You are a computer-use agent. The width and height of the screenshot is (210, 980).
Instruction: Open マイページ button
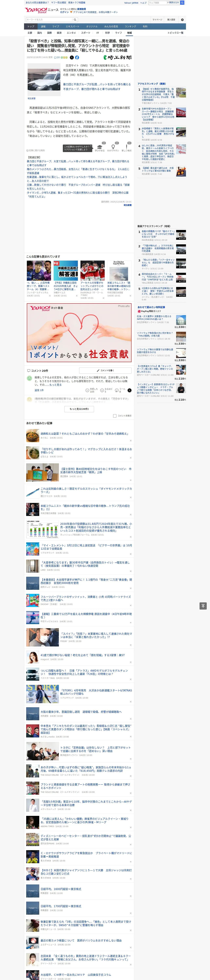(157, 20)
